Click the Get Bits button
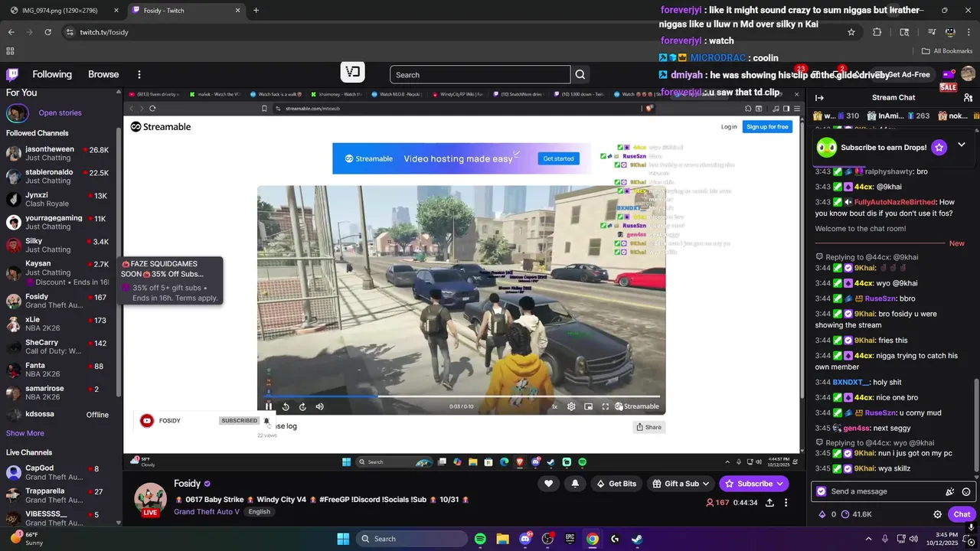Viewport: 980px width, 551px height. coord(616,484)
